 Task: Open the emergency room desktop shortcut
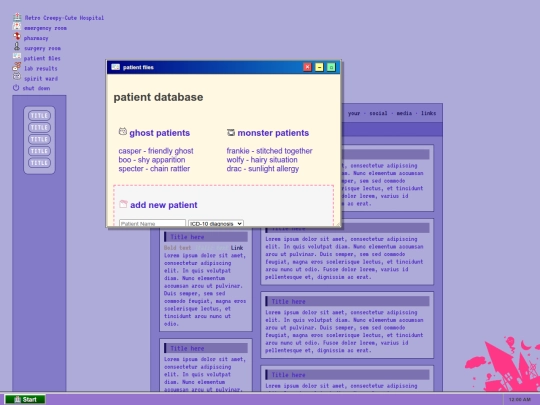pyautogui.click(x=40, y=28)
